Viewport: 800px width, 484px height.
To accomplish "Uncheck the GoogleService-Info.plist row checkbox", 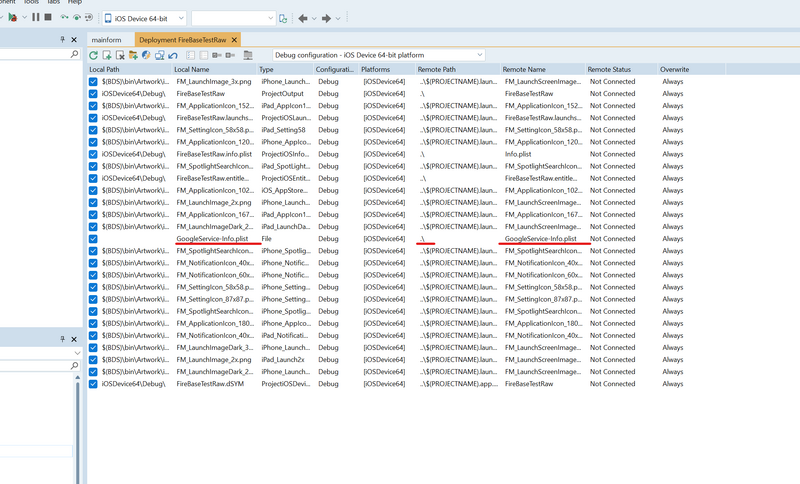I will 93,239.
